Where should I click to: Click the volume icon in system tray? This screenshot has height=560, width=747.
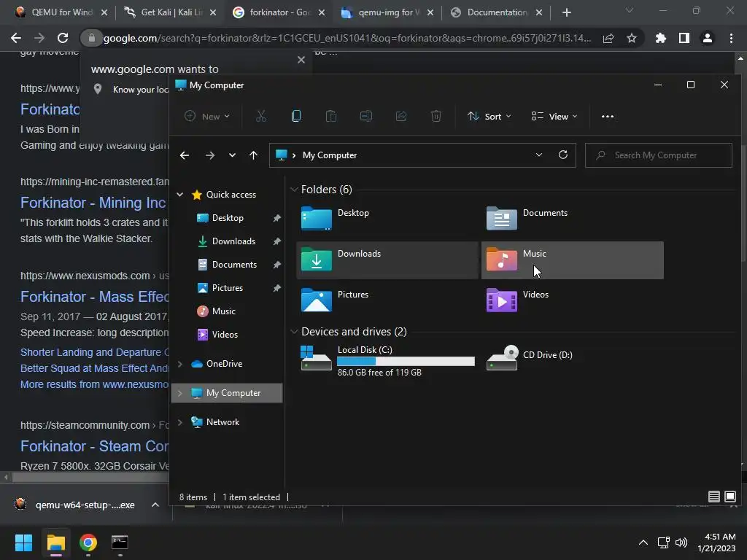coord(681,542)
